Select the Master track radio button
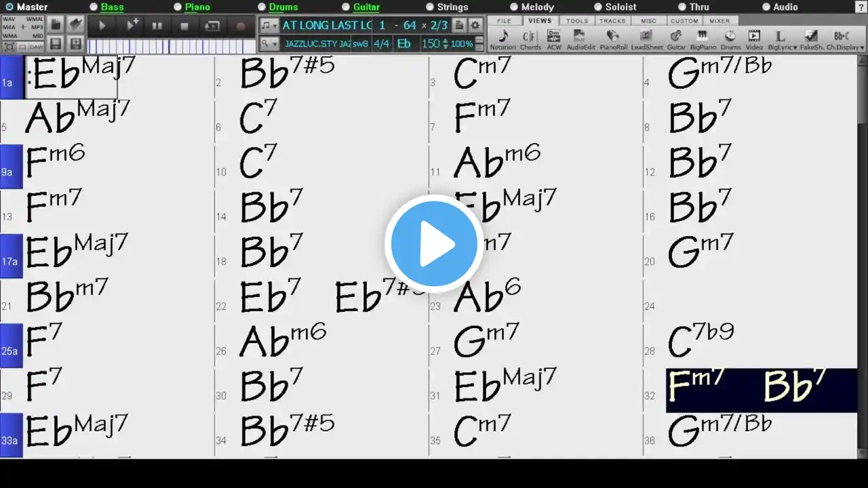 coord(9,7)
